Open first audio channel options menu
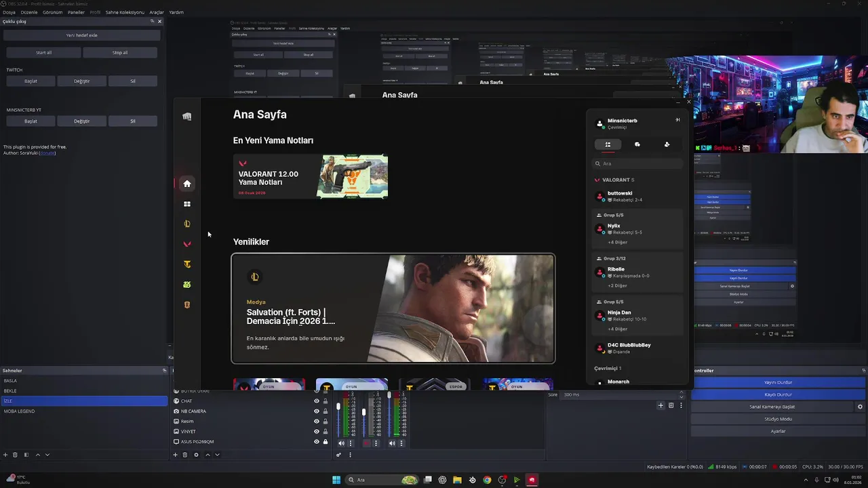Screen dimensions: 868x488 pyautogui.click(x=351, y=443)
